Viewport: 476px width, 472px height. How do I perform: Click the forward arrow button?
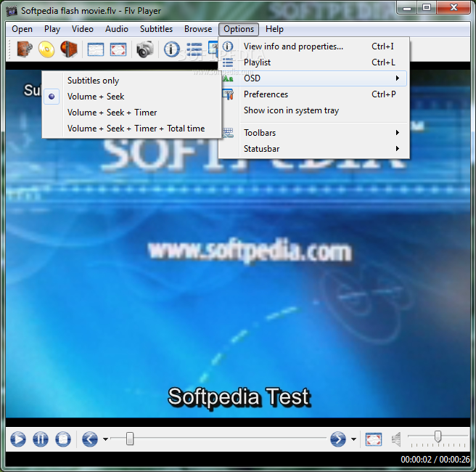click(x=338, y=439)
